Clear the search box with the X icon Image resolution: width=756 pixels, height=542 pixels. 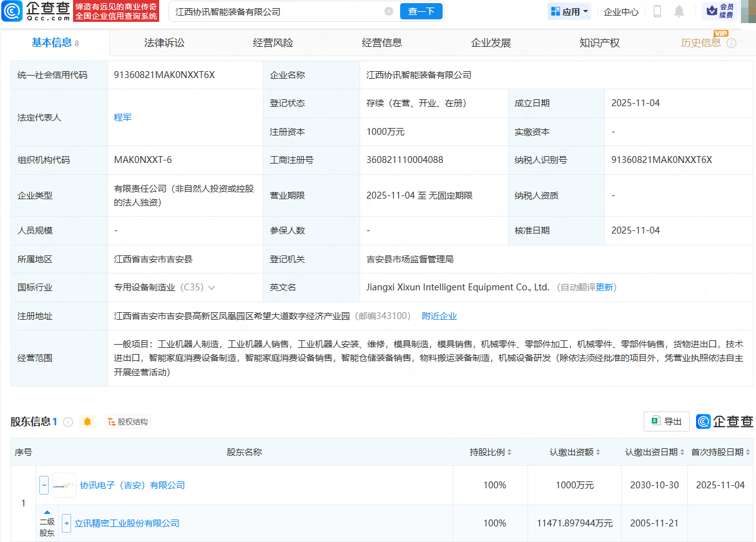pos(389,11)
